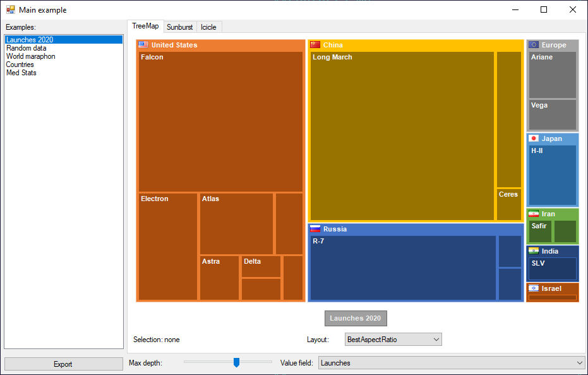Screen dimensions: 588x375
Task: Click the China flag icon
Action: (315, 45)
